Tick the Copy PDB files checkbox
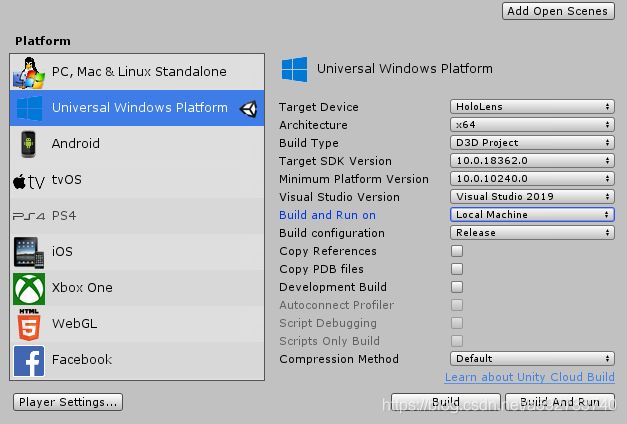This screenshot has width=627, height=424. click(x=457, y=269)
